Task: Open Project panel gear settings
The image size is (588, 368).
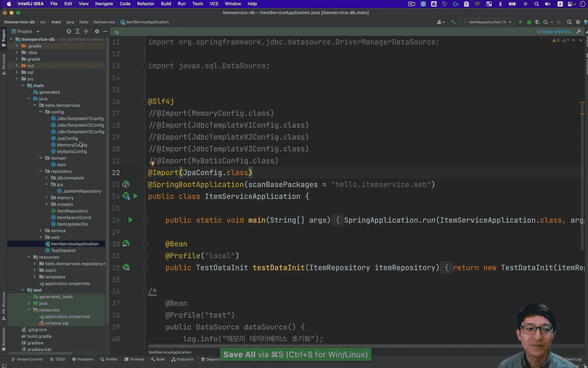Action: pos(96,31)
